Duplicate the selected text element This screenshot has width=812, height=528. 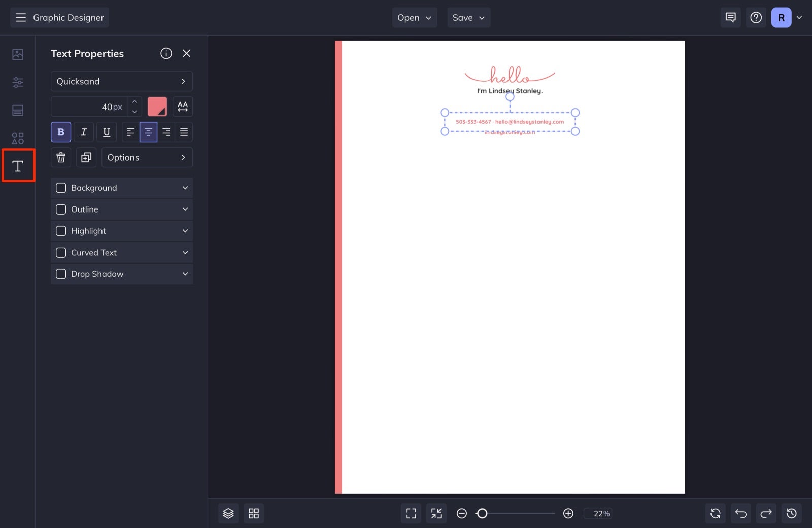click(86, 157)
